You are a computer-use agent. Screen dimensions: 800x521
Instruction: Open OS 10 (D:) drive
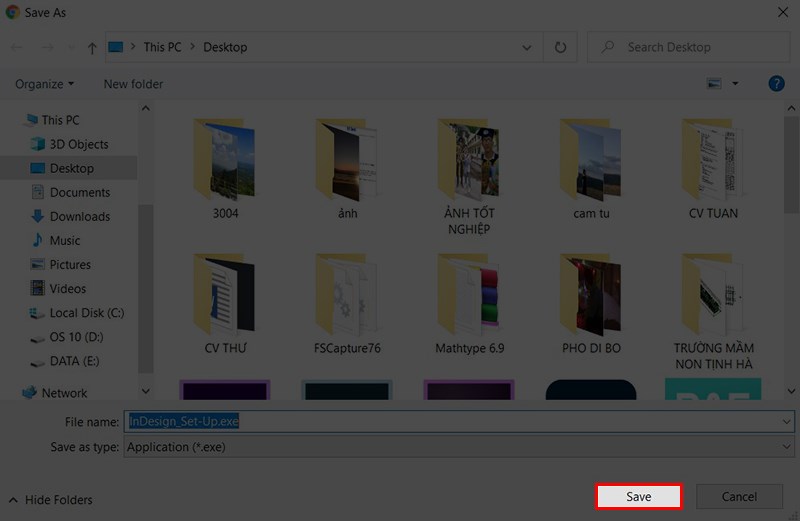(76, 337)
